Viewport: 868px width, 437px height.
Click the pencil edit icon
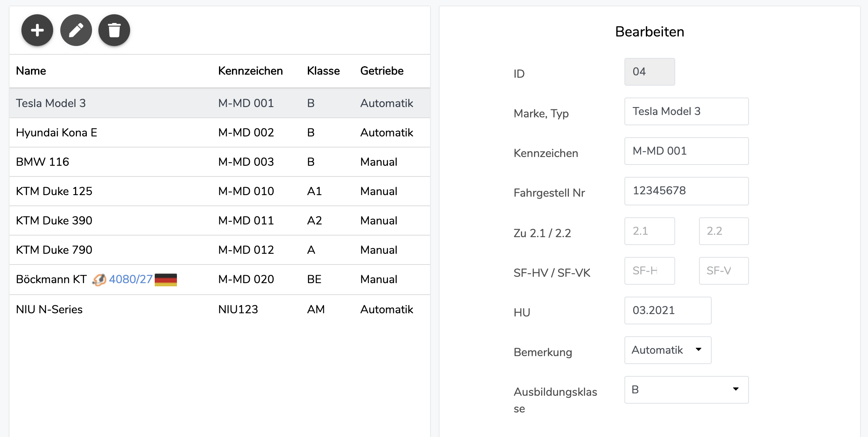(x=76, y=30)
